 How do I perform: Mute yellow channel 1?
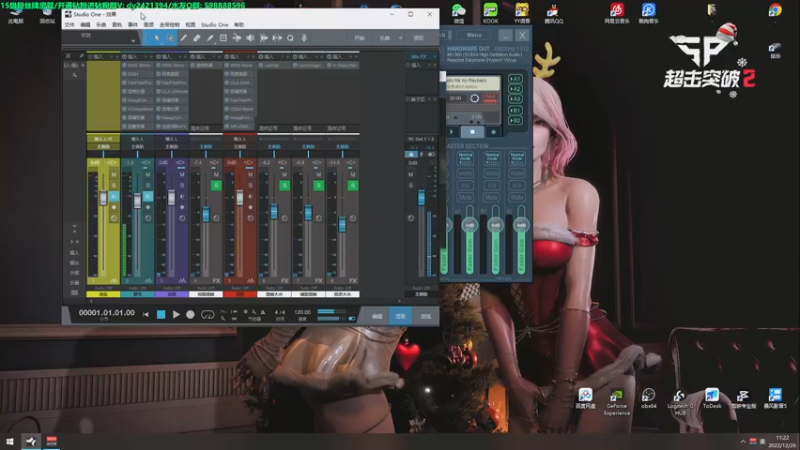[114, 174]
